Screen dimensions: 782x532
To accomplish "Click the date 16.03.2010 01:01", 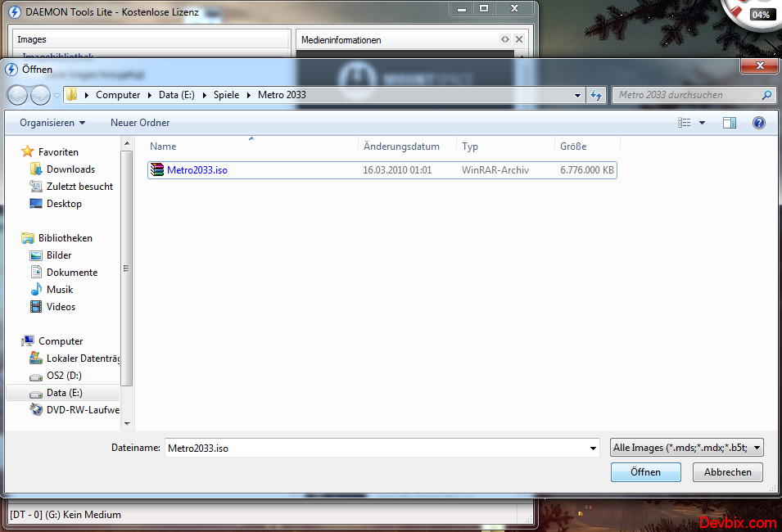I will pos(397,170).
